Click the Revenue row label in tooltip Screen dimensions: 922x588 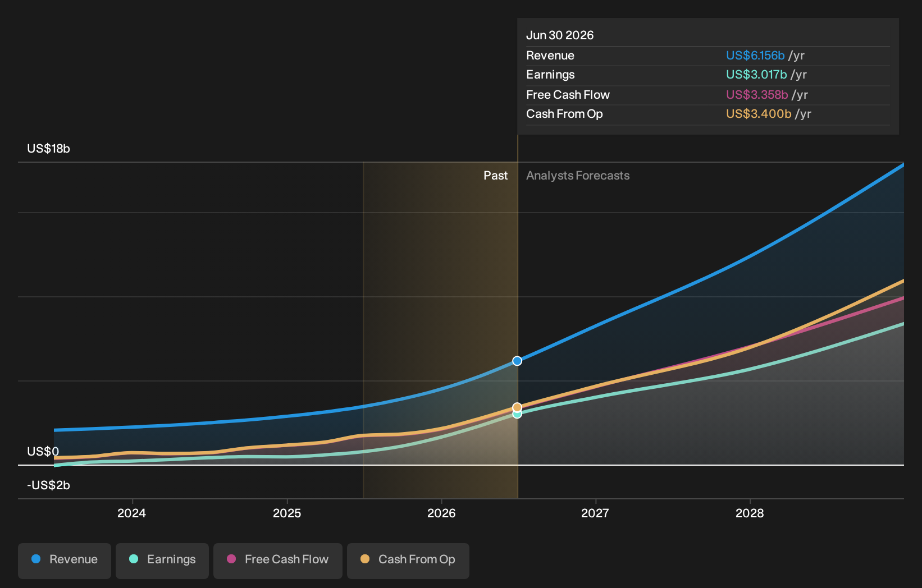pos(550,56)
